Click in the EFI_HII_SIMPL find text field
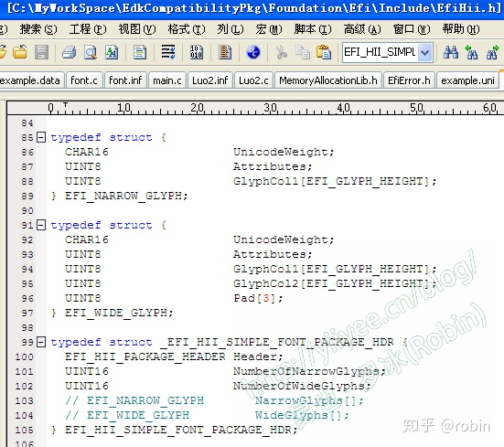 click(x=381, y=52)
